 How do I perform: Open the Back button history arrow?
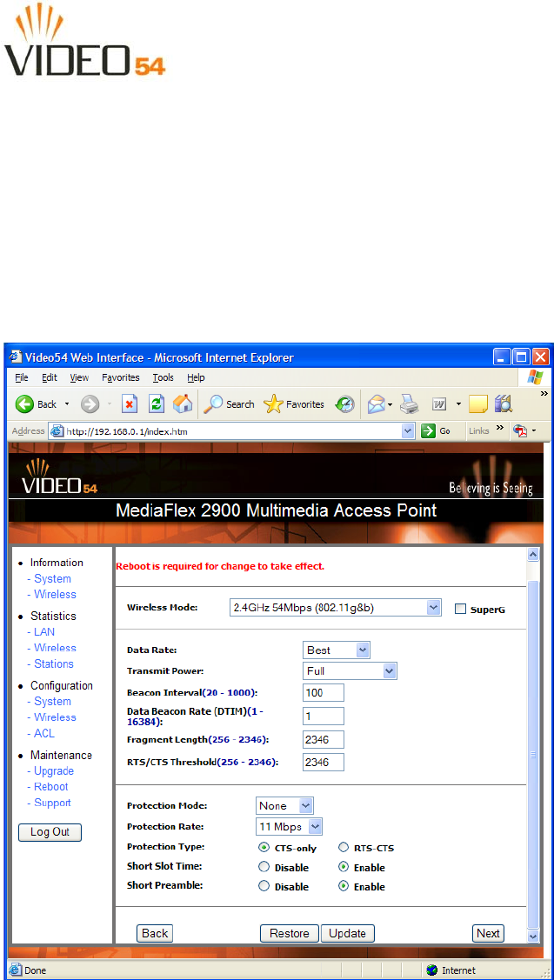click(x=67, y=405)
